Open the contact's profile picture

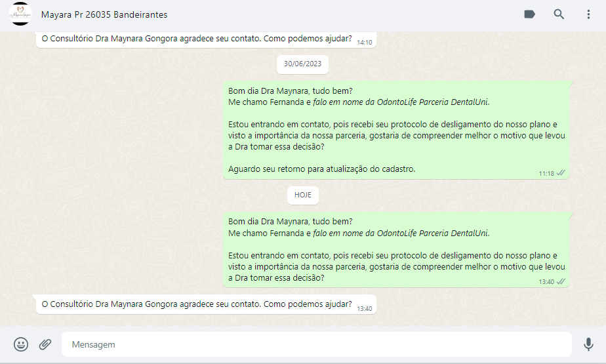[20, 14]
